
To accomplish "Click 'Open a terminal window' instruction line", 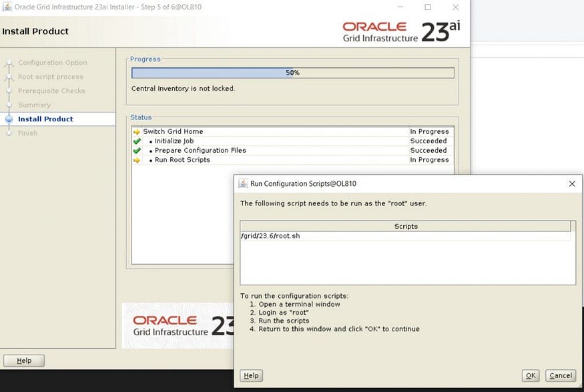I will [x=295, y=304].
